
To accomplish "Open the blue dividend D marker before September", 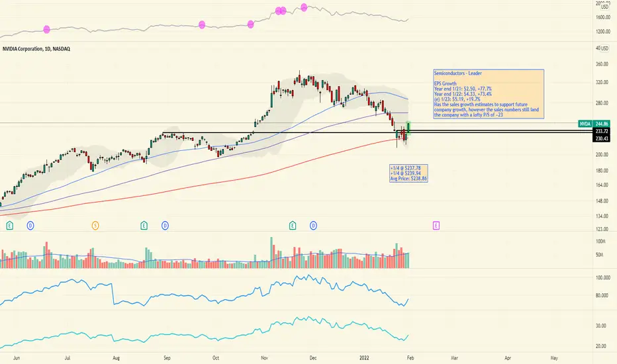I will 166,226.
